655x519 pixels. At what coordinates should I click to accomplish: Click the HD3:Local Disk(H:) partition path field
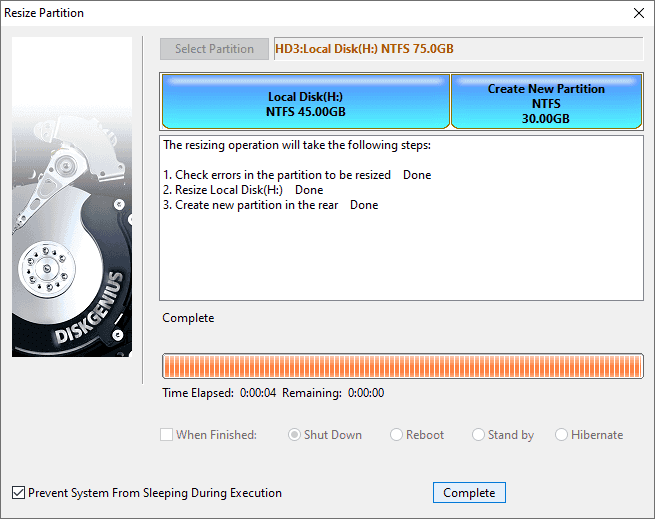tap(457, 49)
